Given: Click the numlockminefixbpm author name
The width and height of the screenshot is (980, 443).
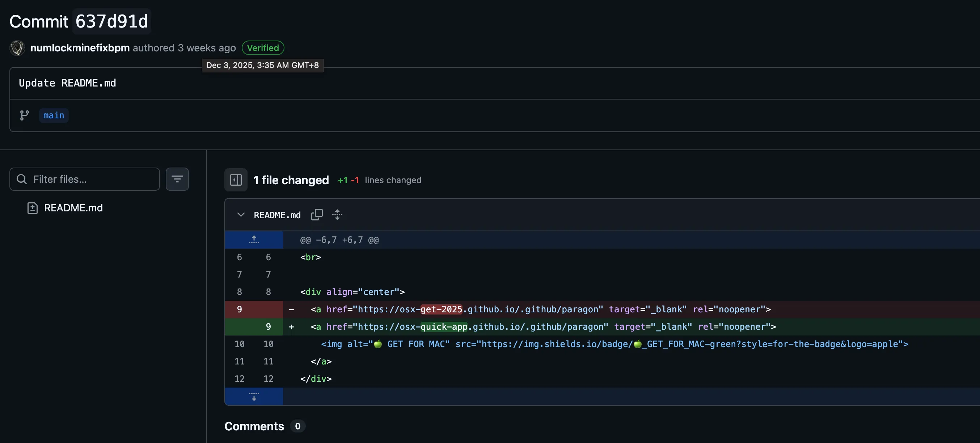Looking at the screenshot, I should pyautogui.click(x=79, y=47).
